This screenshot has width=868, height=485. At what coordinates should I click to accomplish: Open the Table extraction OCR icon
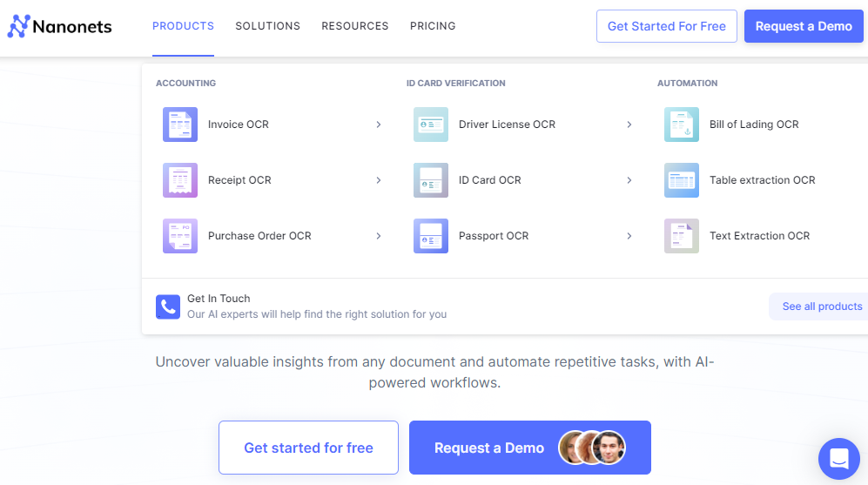click(x=682, y=180)
